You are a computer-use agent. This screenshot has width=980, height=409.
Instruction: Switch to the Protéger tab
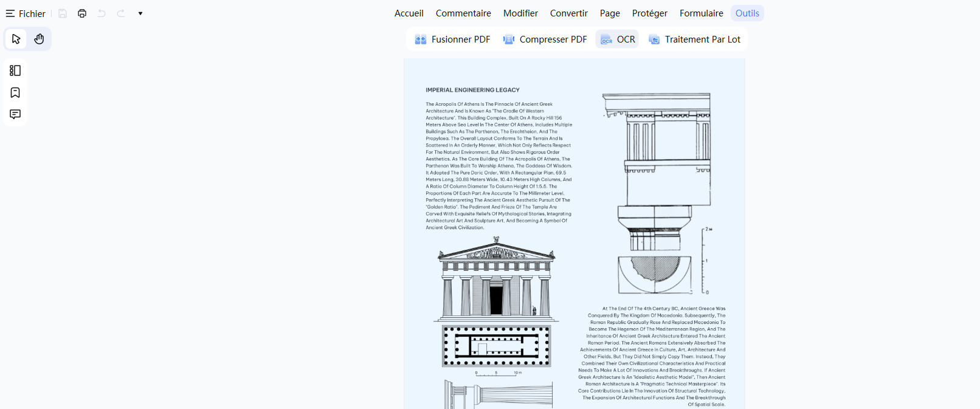[x=650, y=13]
